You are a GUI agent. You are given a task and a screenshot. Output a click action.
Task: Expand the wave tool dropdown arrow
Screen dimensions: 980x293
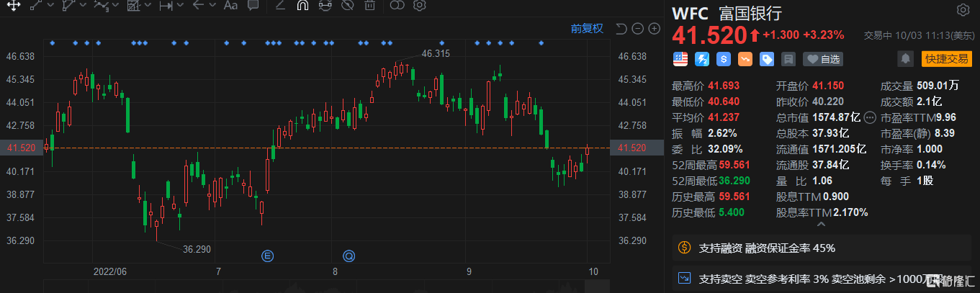point(116,6)
